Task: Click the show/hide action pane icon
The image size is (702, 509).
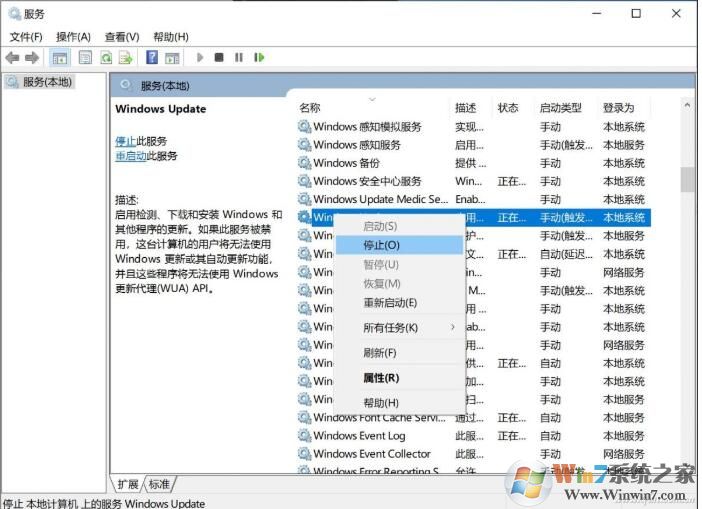Action: pyautogui.click(x=172, y=58)
